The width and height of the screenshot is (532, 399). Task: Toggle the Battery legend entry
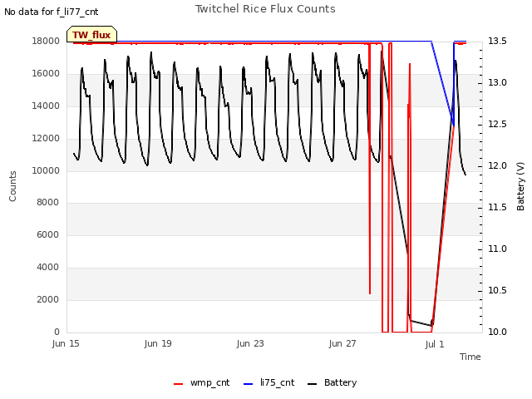(x=332, y=383)
